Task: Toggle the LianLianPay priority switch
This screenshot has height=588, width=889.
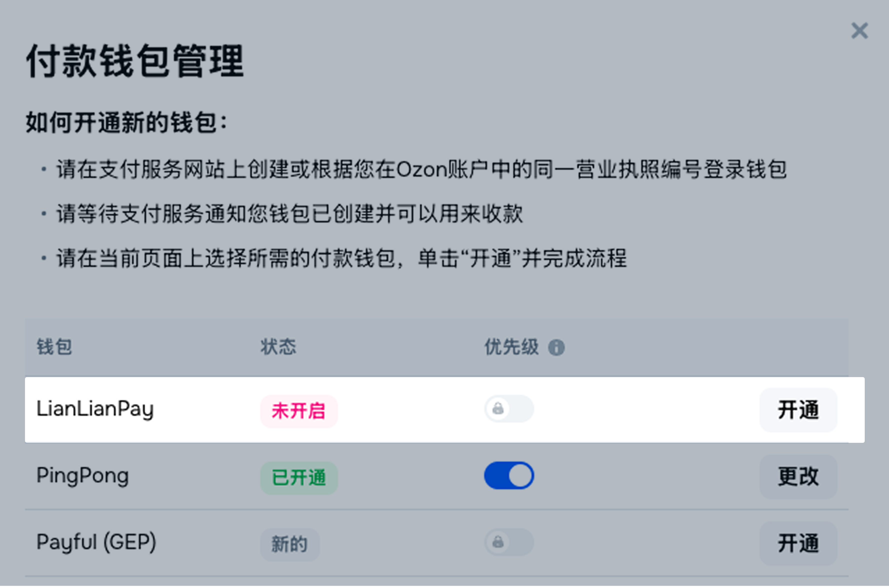Action: point(509,408)
